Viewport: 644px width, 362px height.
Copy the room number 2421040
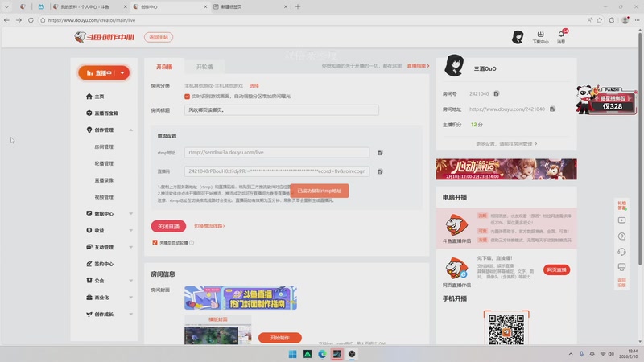[497, 93]
